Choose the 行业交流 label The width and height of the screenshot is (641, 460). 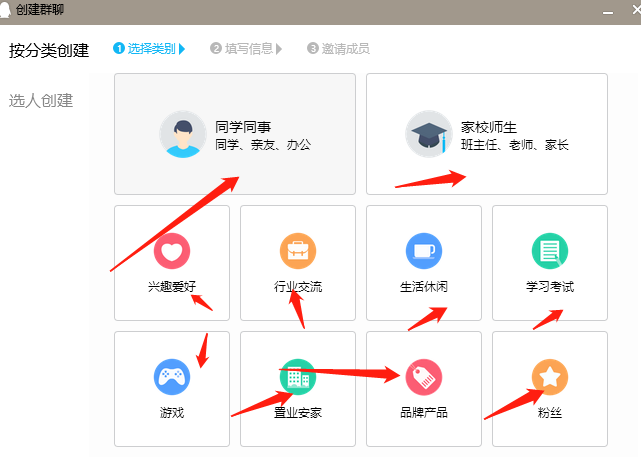click(298, 287)
